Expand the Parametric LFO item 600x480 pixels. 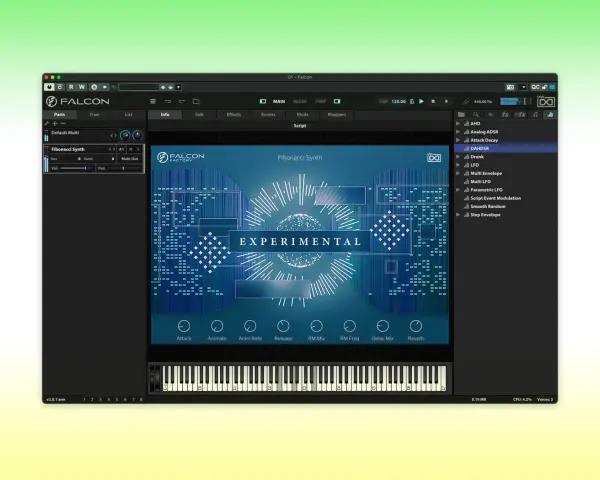click(458, 189)
